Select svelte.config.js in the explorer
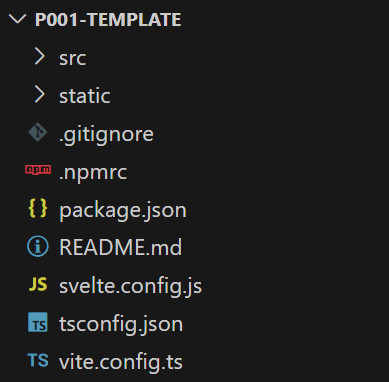The image size is (389, 382). (130, 287)
